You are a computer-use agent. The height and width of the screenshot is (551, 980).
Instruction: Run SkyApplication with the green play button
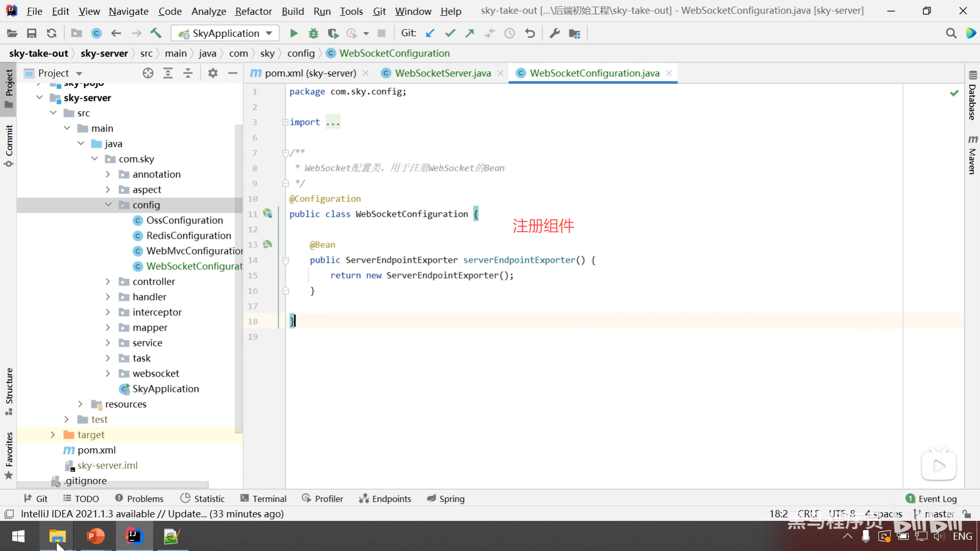click(293, 34)
